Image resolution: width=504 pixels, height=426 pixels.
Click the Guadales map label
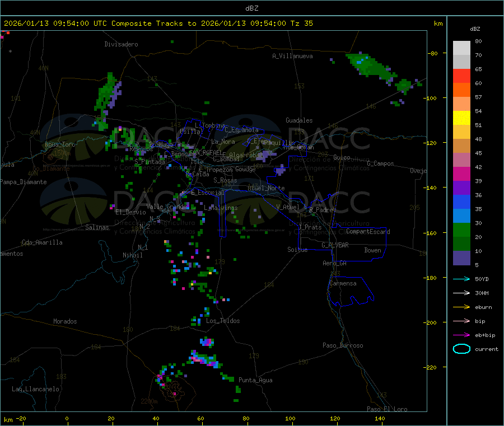pos(299,120)
